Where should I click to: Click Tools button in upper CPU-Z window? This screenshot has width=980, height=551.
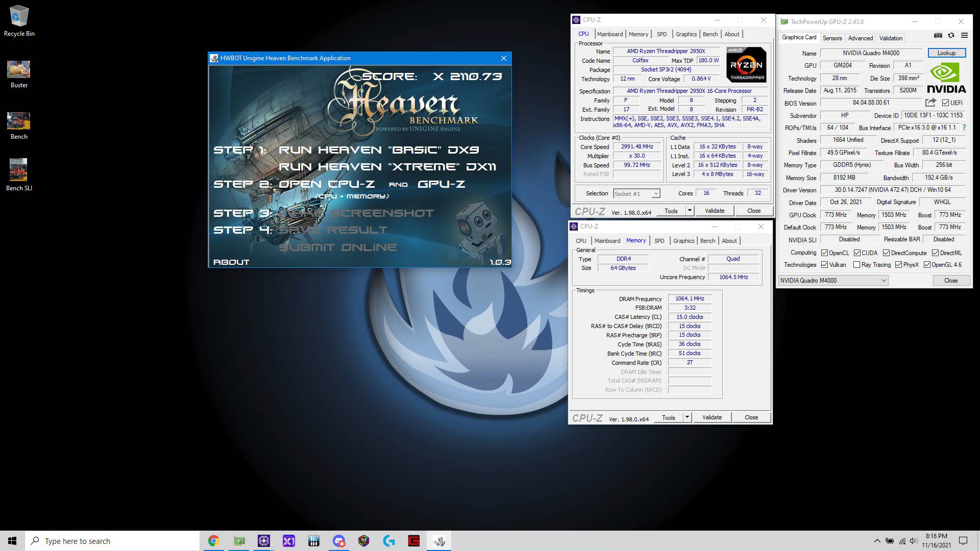[671, 211]
